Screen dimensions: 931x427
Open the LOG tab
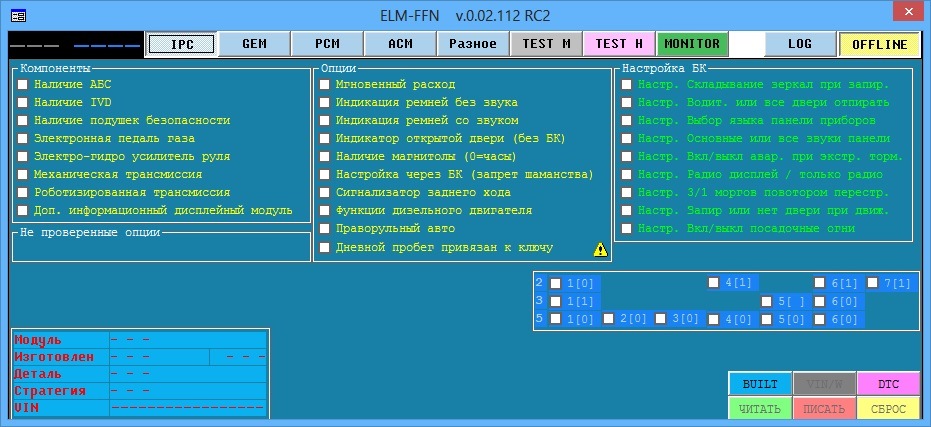pyautogui.click(x=800, y=44)
